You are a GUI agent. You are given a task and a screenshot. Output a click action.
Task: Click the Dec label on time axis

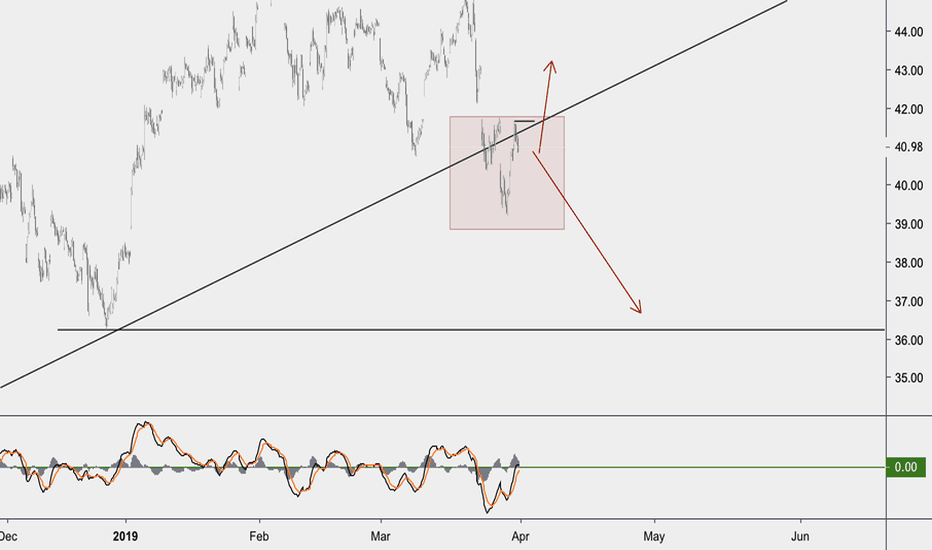click(x=8, y=536)
